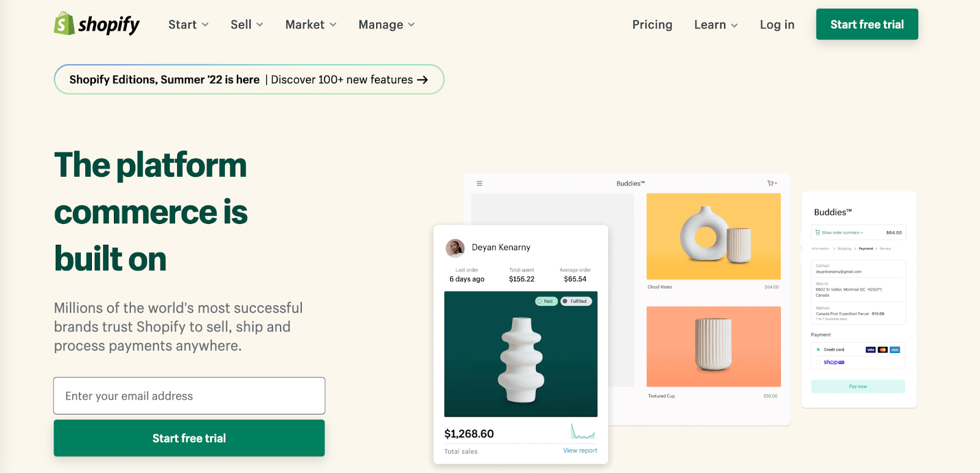This screenshot has width=980, height=473.
Task: Go to the Payment checkout step
Action: 865,248
